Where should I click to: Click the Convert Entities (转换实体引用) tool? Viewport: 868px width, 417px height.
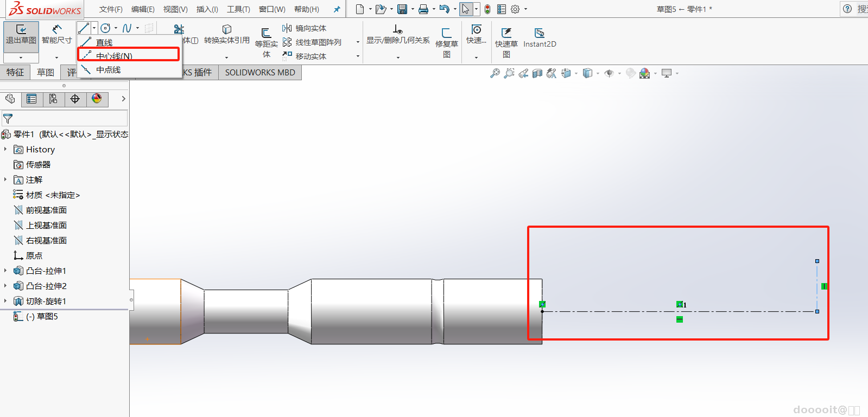[227, 35]
